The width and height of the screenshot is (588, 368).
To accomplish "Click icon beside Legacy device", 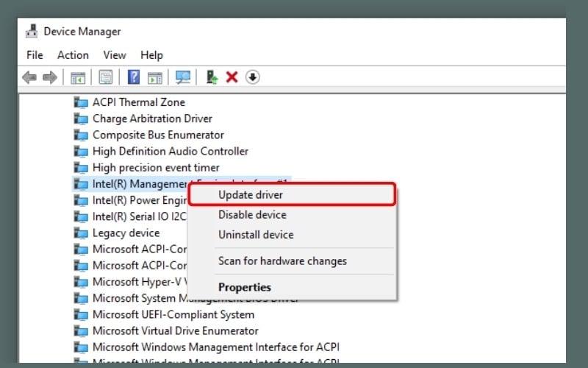I will click(81, 233).
